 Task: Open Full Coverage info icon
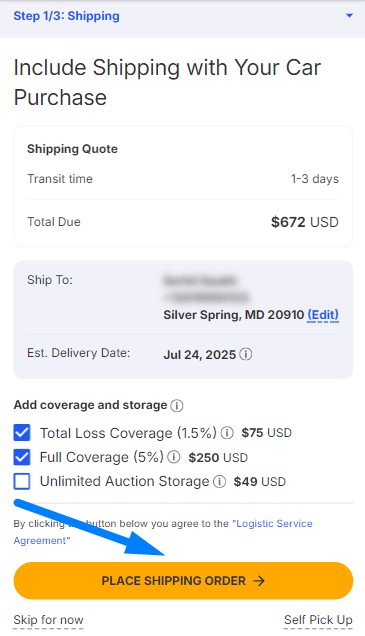174,457
